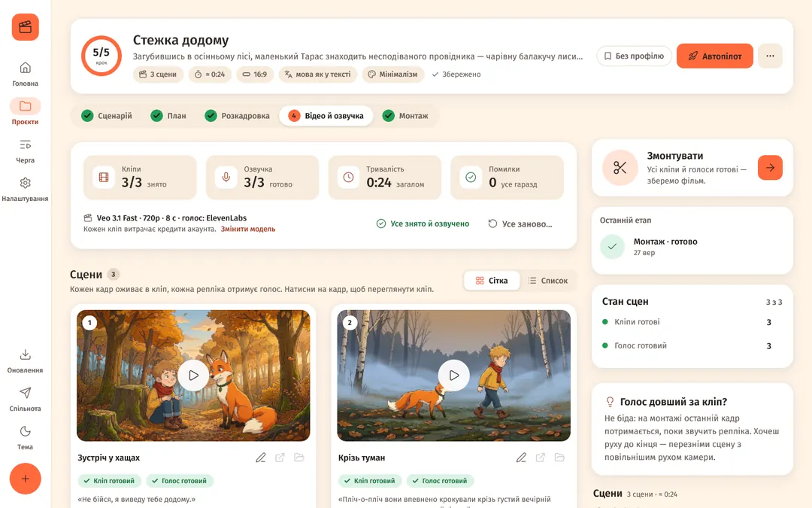Click the orange arrow next to Змонтувати
Screen dimensions: 812x508
click(770, 167)
